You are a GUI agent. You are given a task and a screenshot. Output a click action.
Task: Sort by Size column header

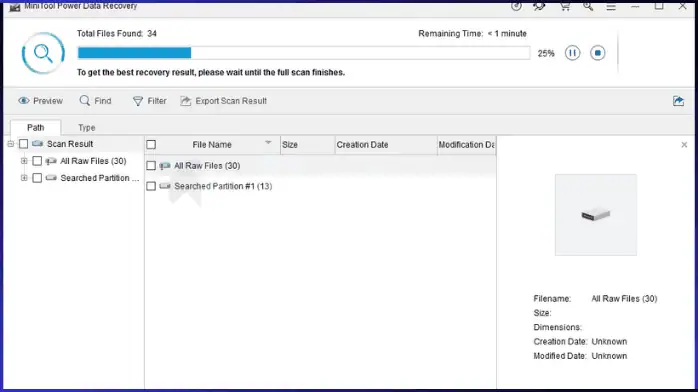point(308,145)
